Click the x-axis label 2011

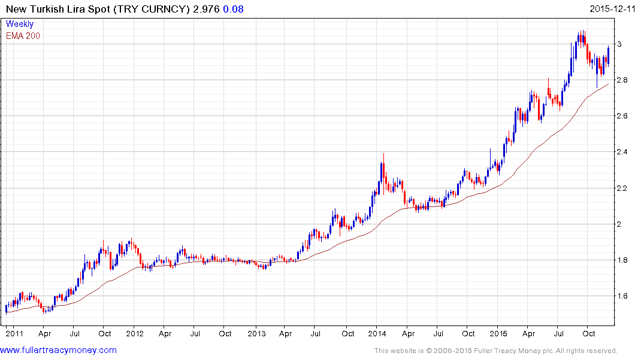[14, 333]
